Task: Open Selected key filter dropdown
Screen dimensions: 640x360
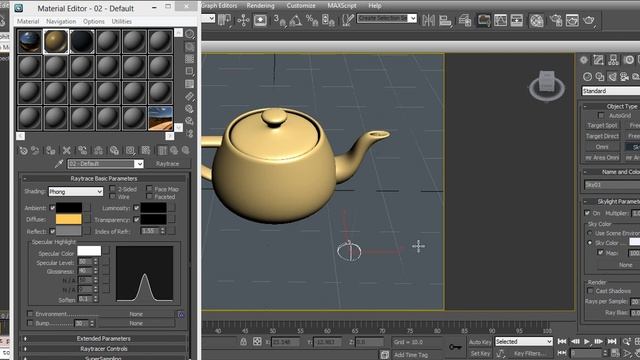Action: [524, 342]
